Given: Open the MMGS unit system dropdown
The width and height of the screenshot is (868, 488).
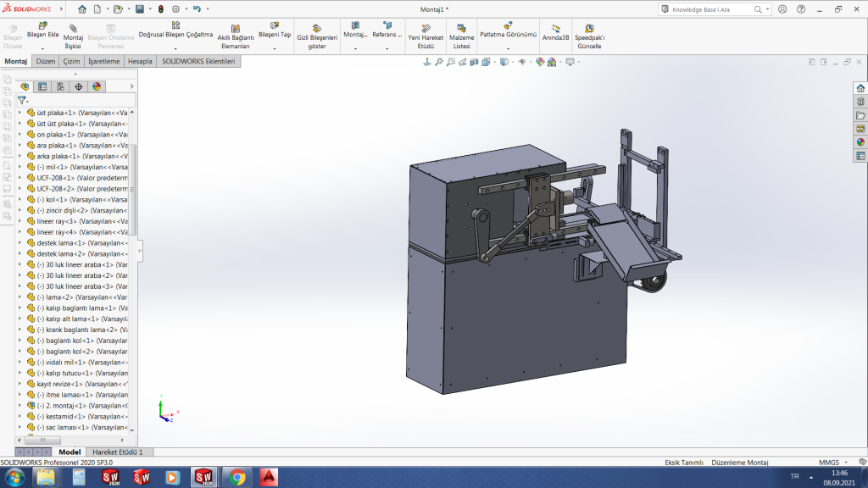Looking at the screenshot, I should point(845,462).
